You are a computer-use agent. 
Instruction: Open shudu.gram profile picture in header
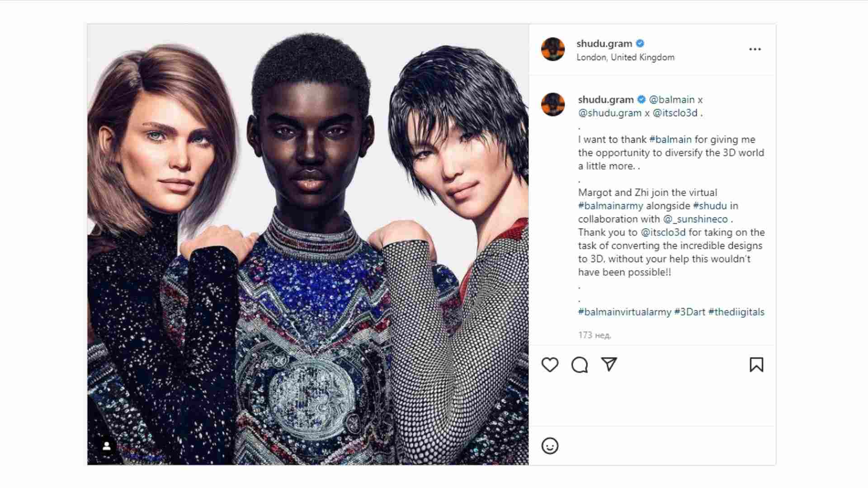(553, 49)
